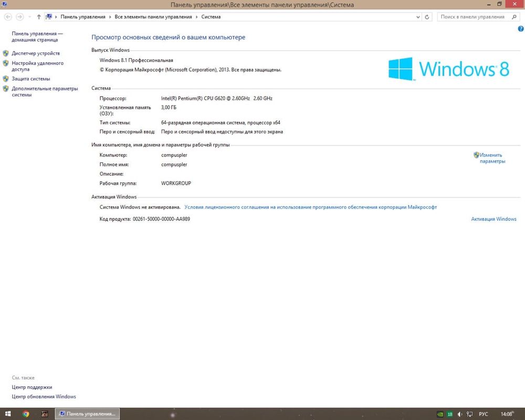Click 'Система Windows не активирована' status text
The image size is (525, 420).
pos(140,207)
